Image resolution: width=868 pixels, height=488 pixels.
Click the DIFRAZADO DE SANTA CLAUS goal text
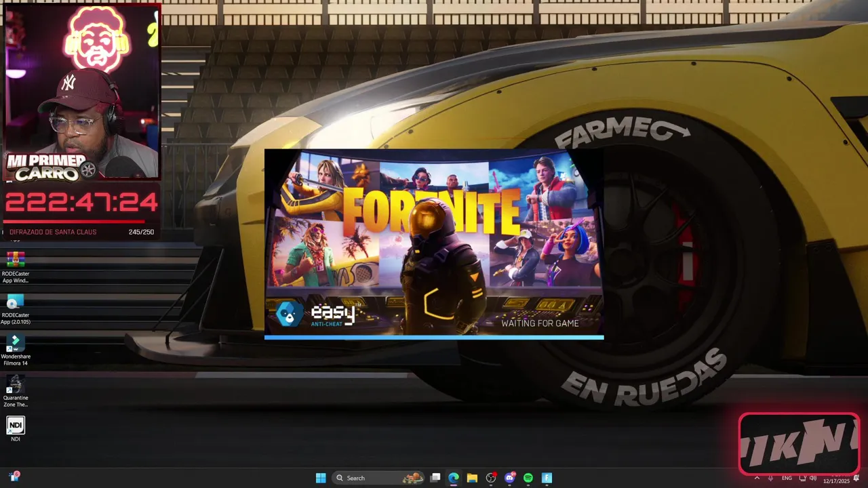(x=53, y=232)
